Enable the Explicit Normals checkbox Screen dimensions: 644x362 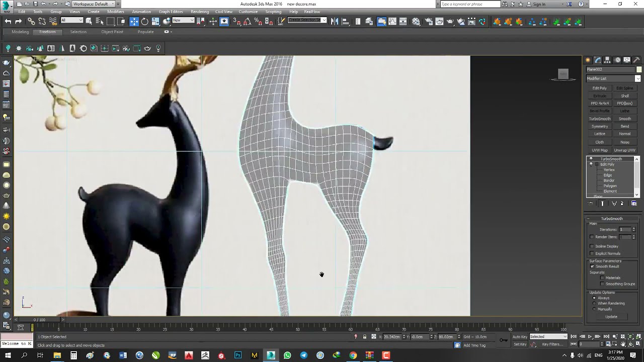[x=592, y=253]
